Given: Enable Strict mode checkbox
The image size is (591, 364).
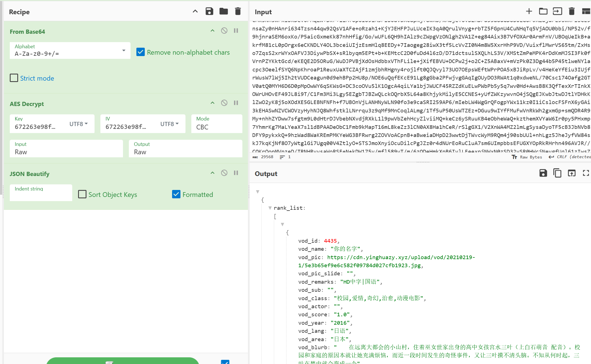Looking at the screenshot, I should pyautogui.click(x=14, y=78).
